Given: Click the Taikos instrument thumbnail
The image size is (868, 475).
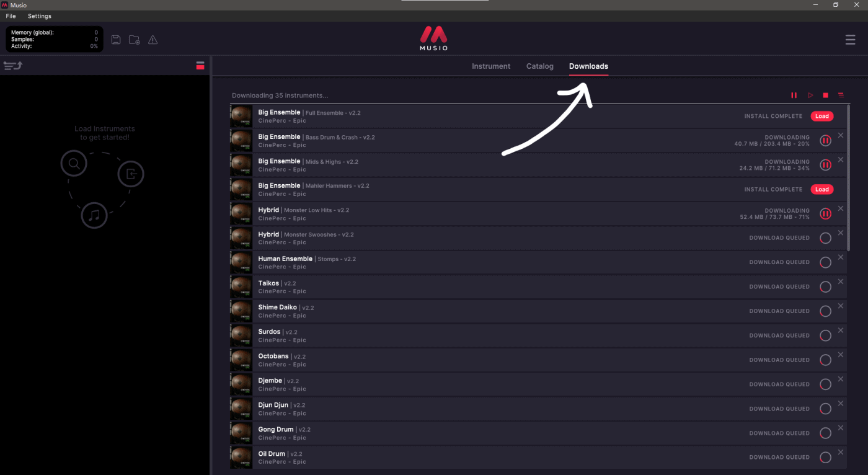Looking at the screenshot, I should (241, 287).
